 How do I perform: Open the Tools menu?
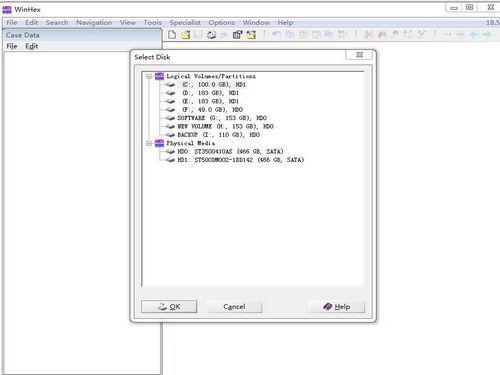point(152,22)
